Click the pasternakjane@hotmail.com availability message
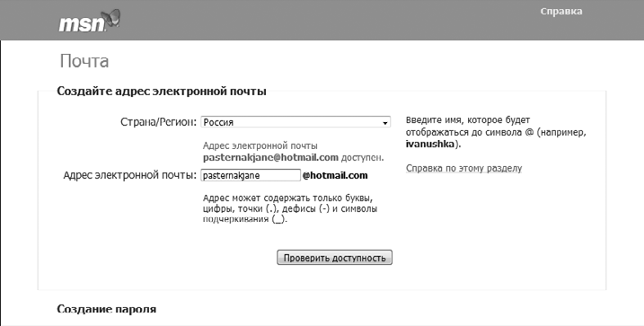644x326 pixels. point(293,152)
